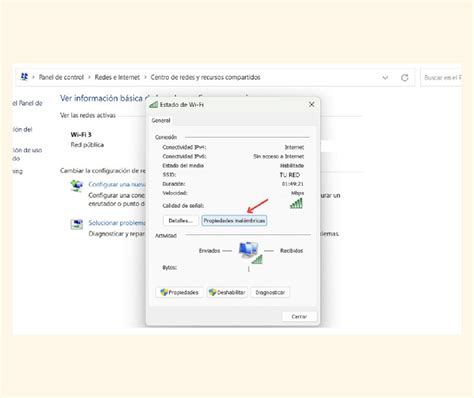Click the 'Cerrar' button
474x398 pixels.
pos(299,316)
